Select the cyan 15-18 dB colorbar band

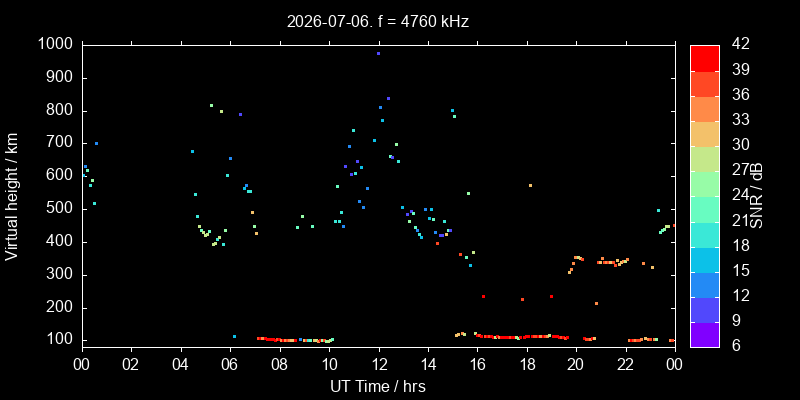705,259
